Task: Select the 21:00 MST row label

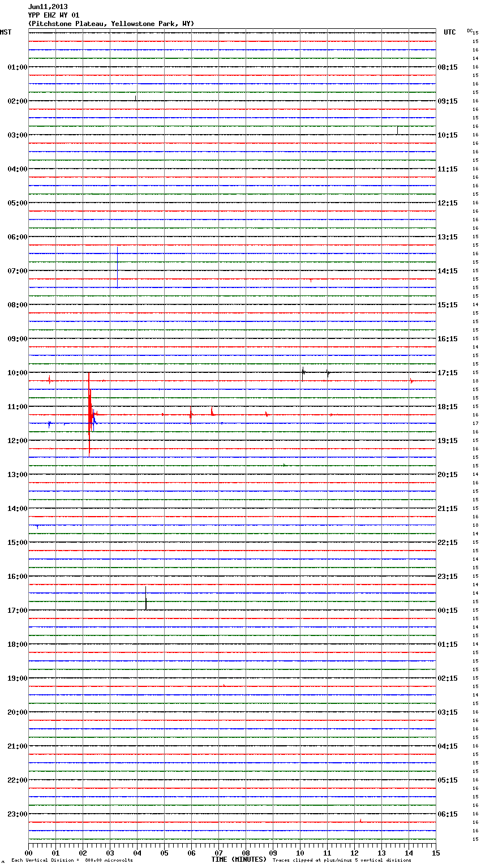Action: [17, 746]
